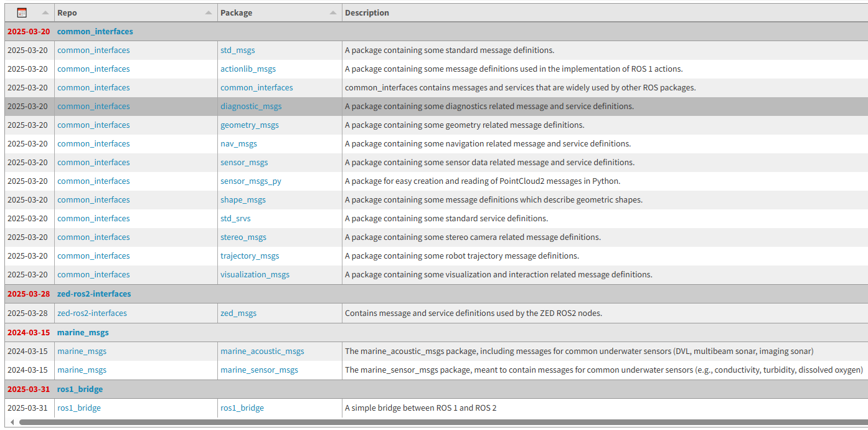
Task: Click description about geometric shapes message definitions
Action: coord(494,199)
